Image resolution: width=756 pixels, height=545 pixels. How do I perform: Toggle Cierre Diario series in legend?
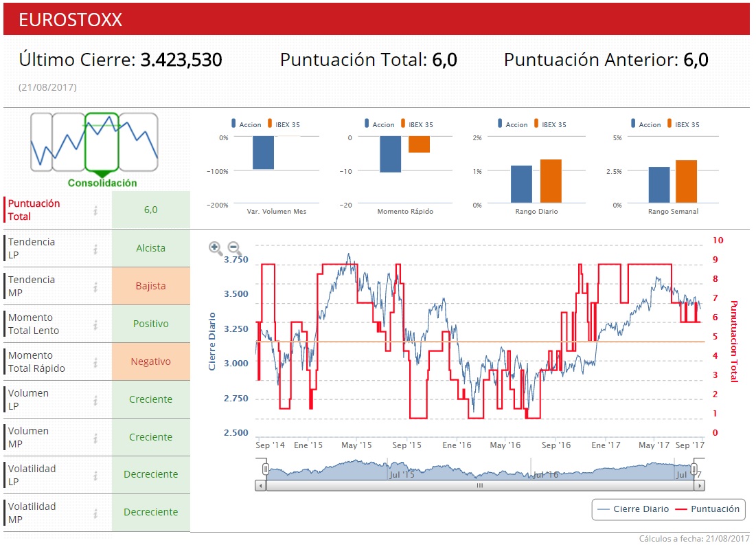633,509
